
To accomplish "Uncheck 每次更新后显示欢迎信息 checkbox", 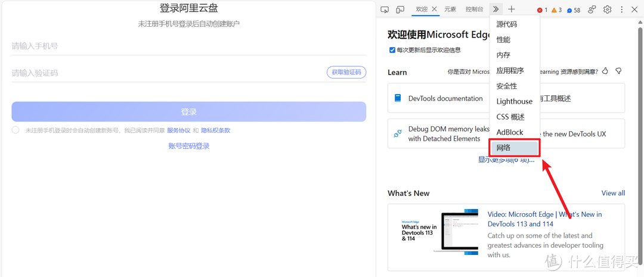I will pyautogui.click(x=392, y=50).
